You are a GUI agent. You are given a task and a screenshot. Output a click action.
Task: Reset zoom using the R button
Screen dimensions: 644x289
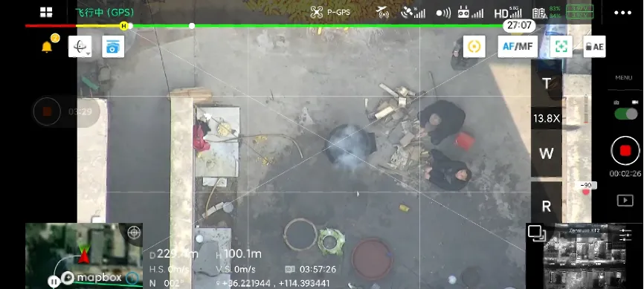coord(547,206)
